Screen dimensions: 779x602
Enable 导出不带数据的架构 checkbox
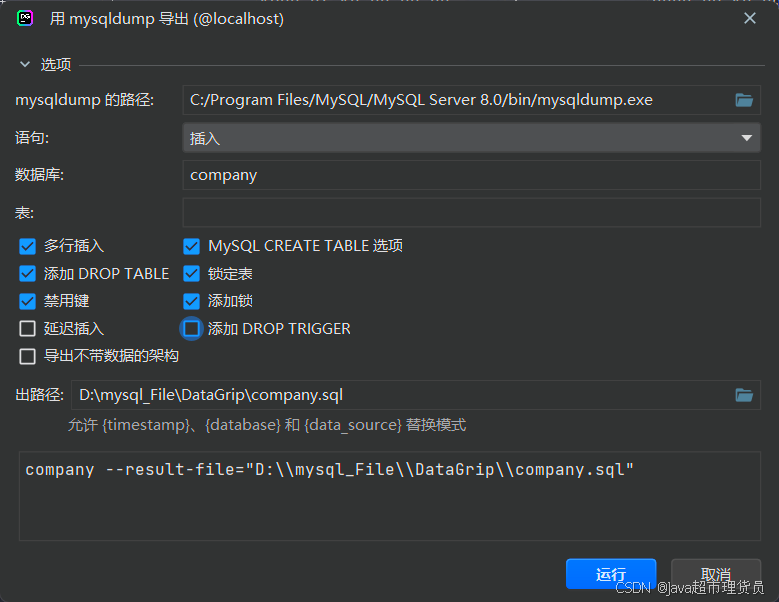point(27,356)
